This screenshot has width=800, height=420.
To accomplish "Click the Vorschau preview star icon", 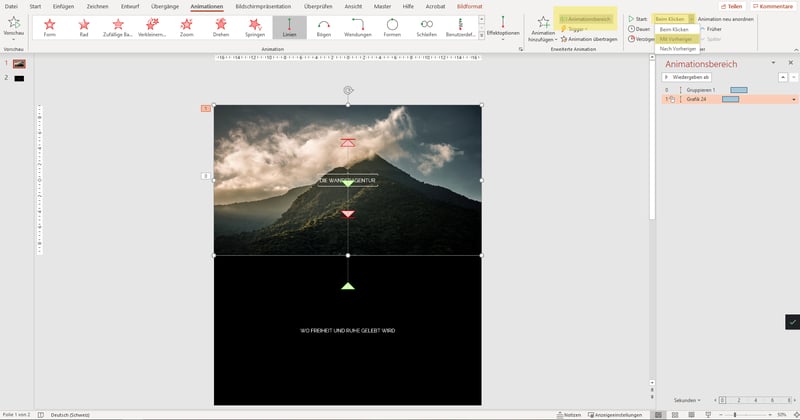I will (14, 22).
